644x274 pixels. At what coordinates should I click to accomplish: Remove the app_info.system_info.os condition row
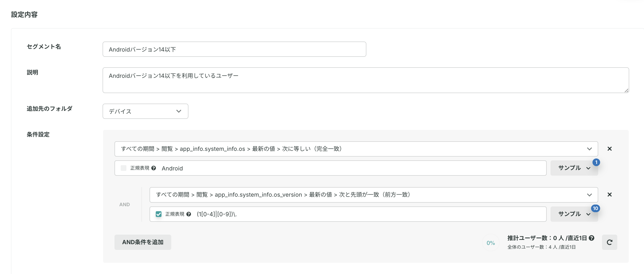coord(609,149)
